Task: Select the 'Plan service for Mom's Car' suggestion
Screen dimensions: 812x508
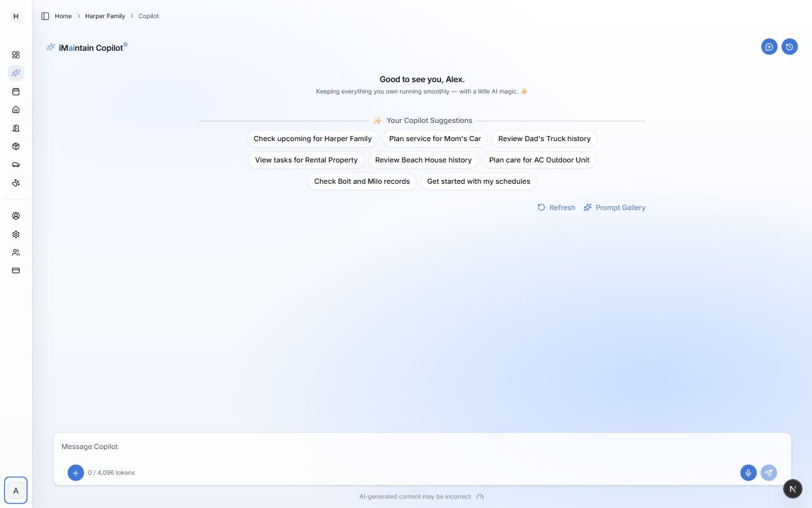Action: 435,139
